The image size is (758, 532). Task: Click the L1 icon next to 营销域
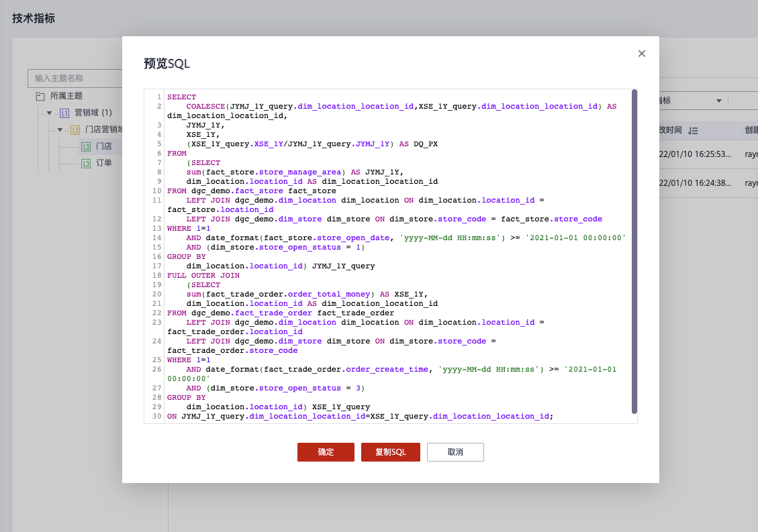[x=64, y=113]
